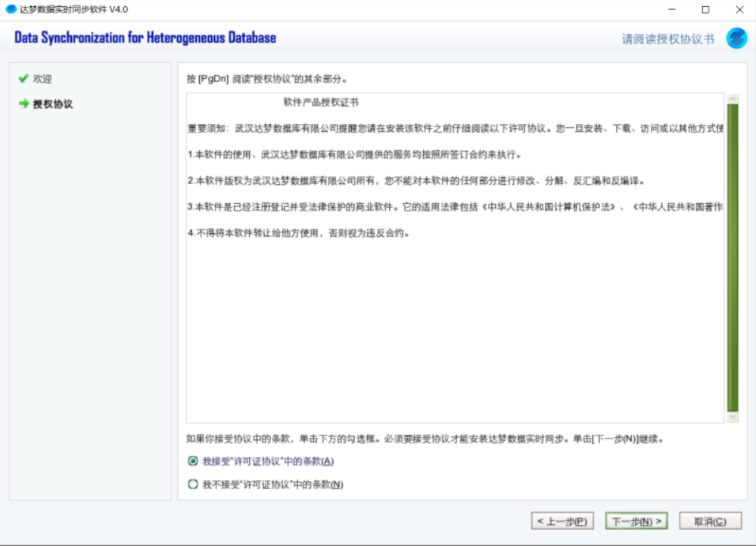The image size is (756, 546).
Task: Click the 下一步(N) > button
Action: coord(636,521)
